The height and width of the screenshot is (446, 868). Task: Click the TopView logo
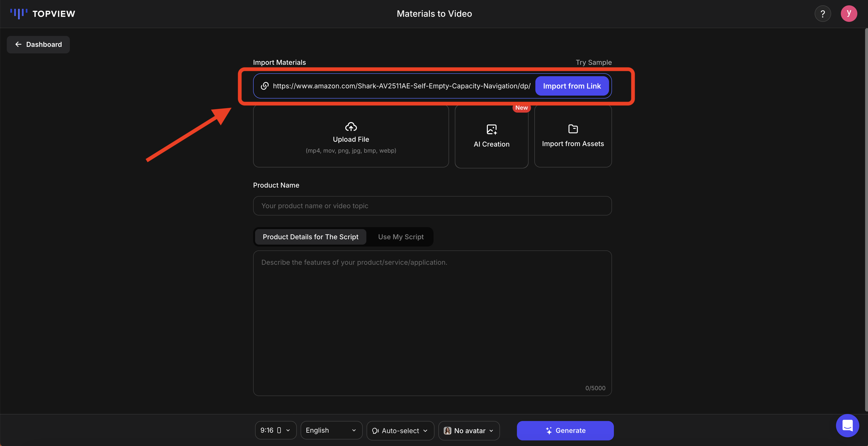[42, 14]
